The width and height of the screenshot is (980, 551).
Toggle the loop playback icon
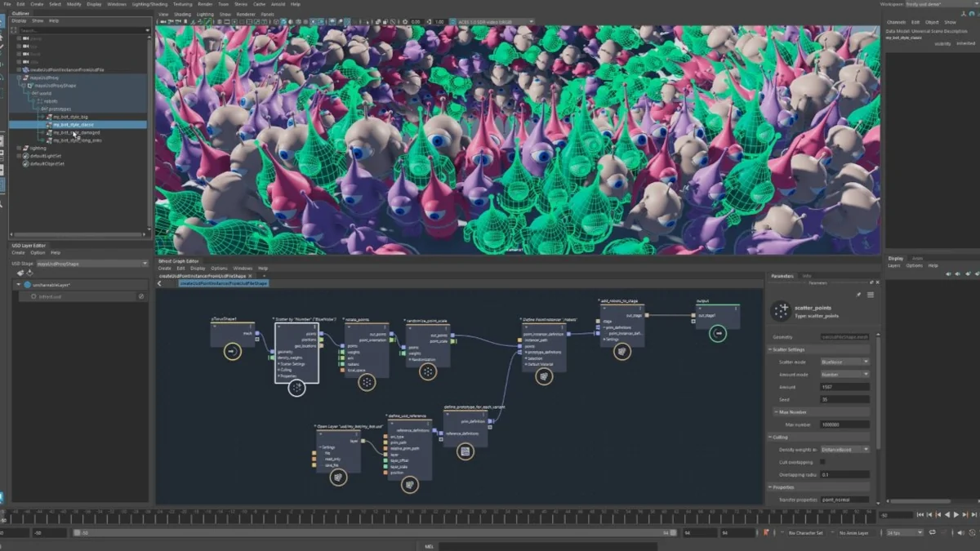(933, 532)
